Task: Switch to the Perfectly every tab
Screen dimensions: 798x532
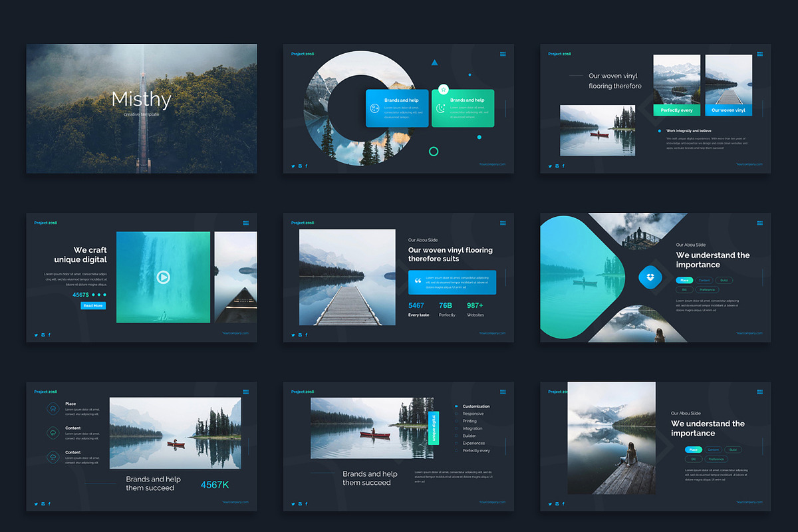Action: pyautogui.click(x=677, y=109)
